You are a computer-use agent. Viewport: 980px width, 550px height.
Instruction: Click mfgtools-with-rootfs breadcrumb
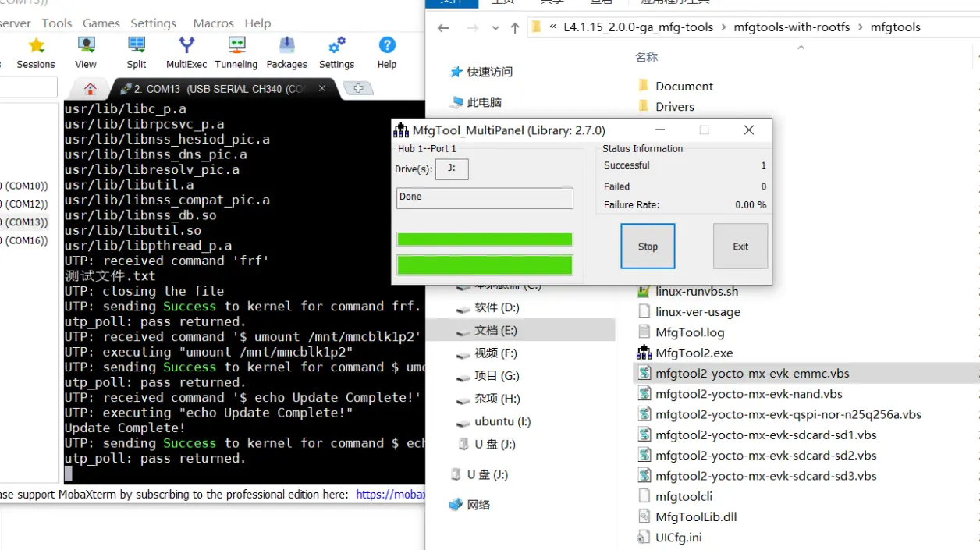(791, 27)
